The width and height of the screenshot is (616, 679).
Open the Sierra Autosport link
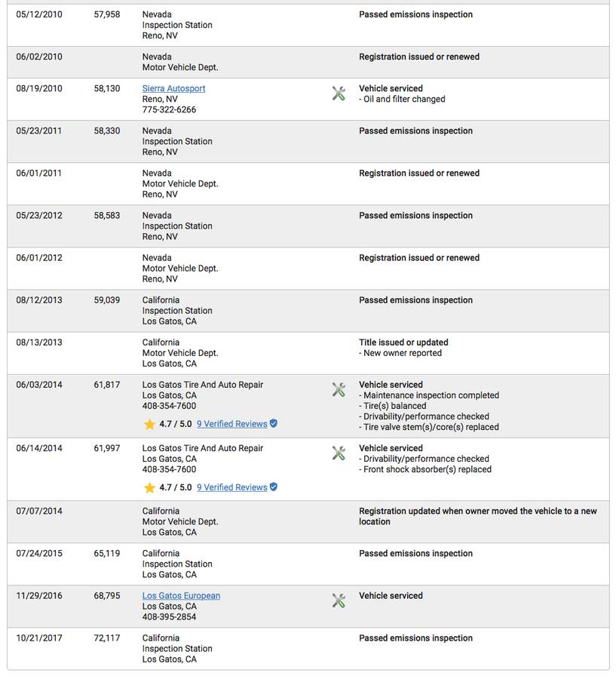point(173,88)
